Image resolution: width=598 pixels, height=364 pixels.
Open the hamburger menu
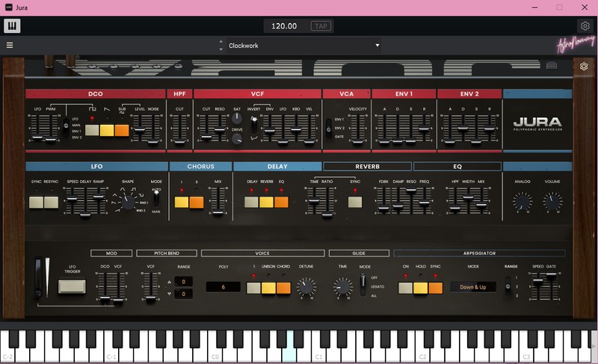click(10, 46)
